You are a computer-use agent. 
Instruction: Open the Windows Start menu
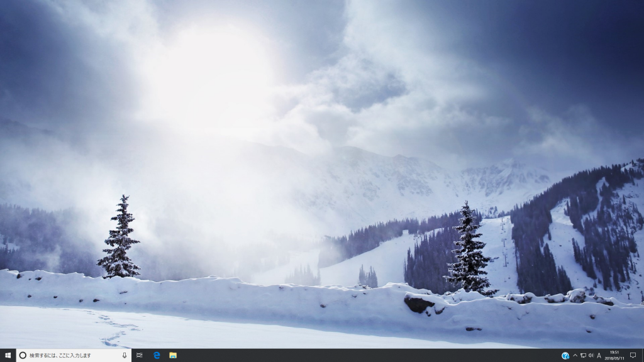click(7, 355)
